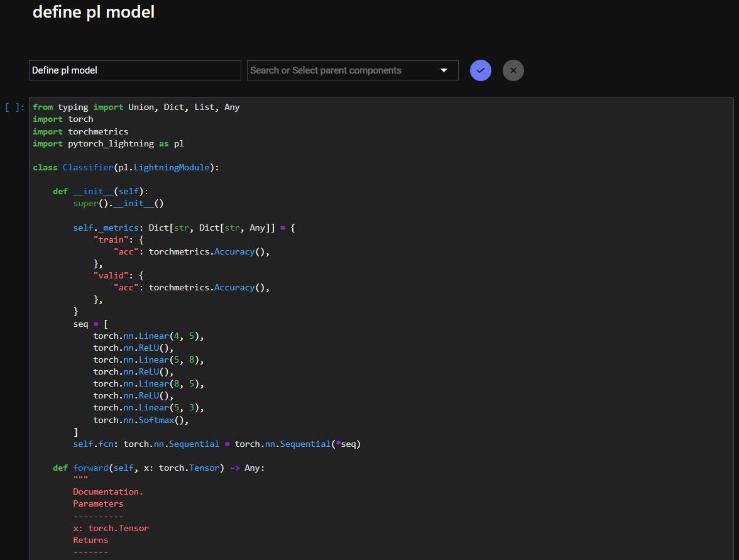This screenshot has height=560, width=739.
Task: Click the 'def __init__(self)' line
Action: 101,192
